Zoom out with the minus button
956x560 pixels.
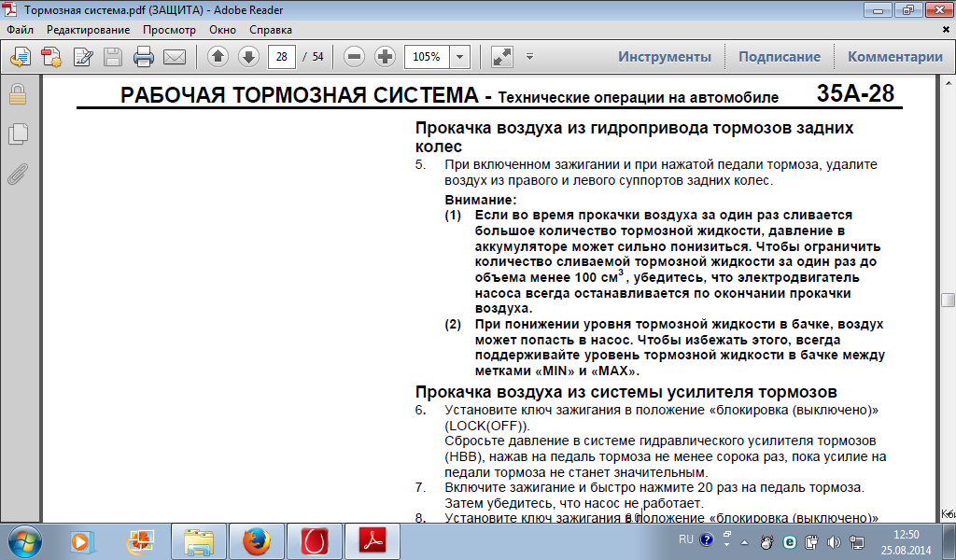pyautogui.click(x=354, y=57)
